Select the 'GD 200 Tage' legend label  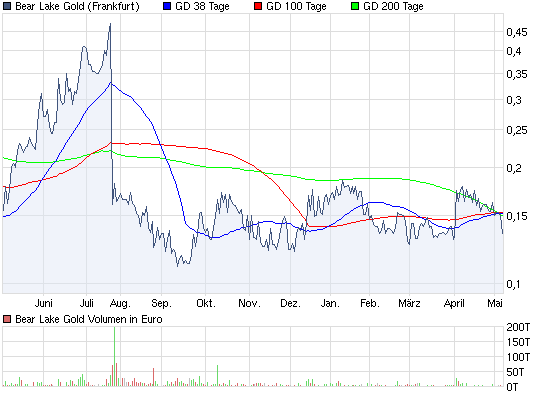click(x=393, y=7)
